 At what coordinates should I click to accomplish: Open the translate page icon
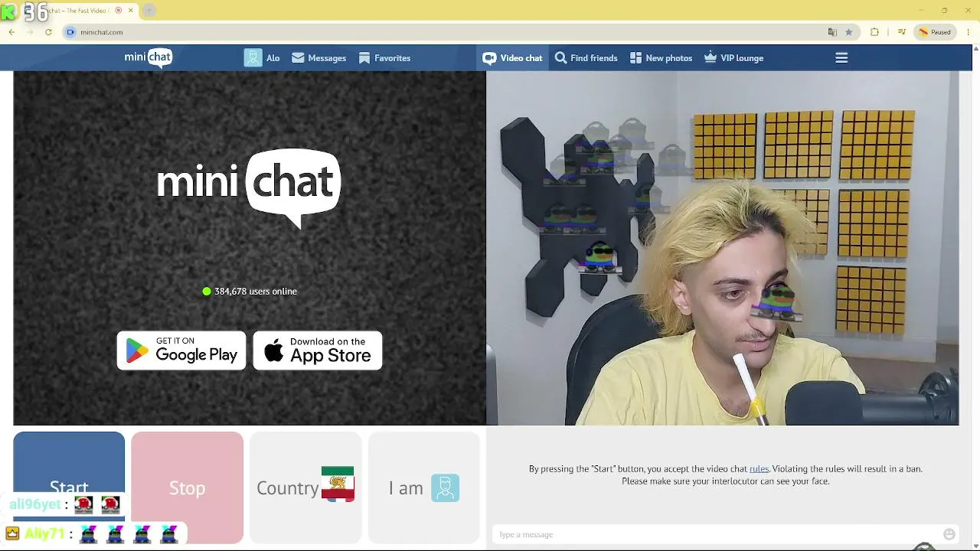(832, 32)
